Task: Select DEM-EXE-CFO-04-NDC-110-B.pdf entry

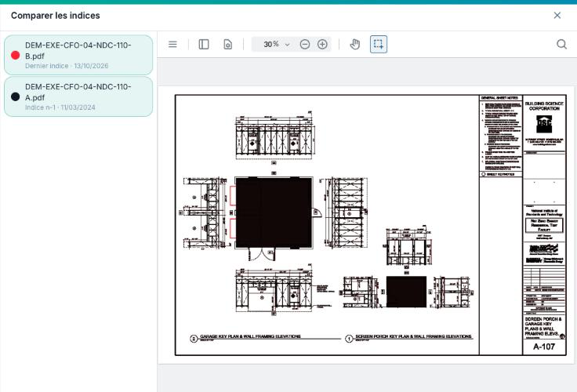Action: click(78, 55)
